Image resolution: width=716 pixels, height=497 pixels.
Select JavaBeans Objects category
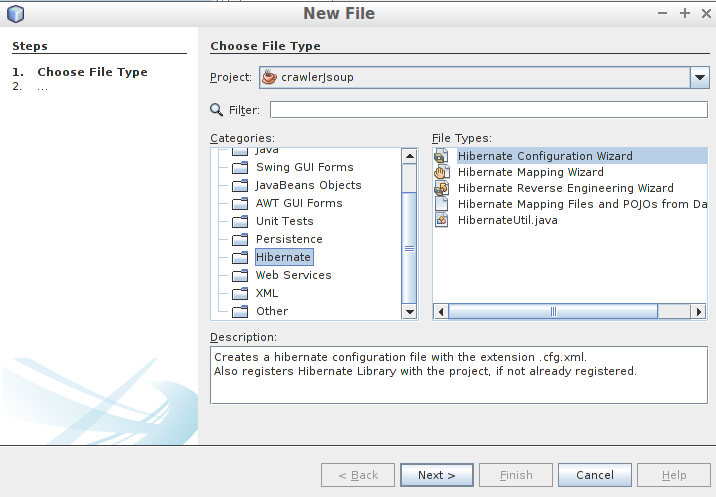pyautogui.click(x=308, y=185)
